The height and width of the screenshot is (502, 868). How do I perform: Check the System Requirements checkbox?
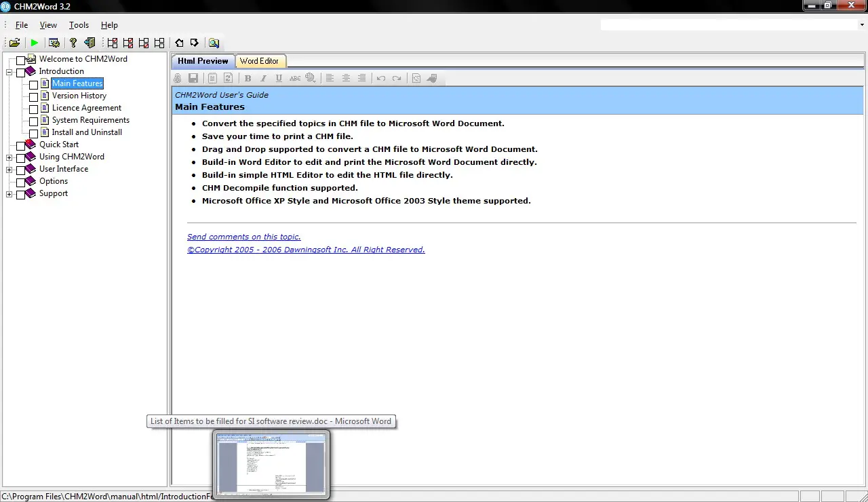(x=33, y=121)
